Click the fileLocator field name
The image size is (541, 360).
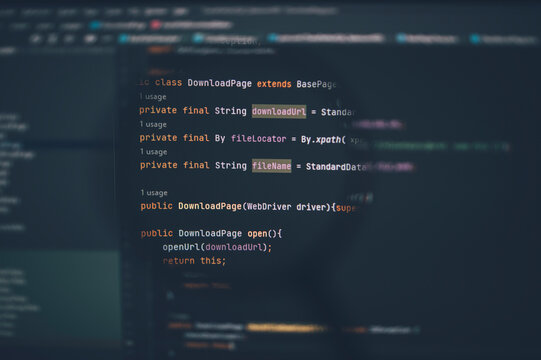(x=258, y=139)
